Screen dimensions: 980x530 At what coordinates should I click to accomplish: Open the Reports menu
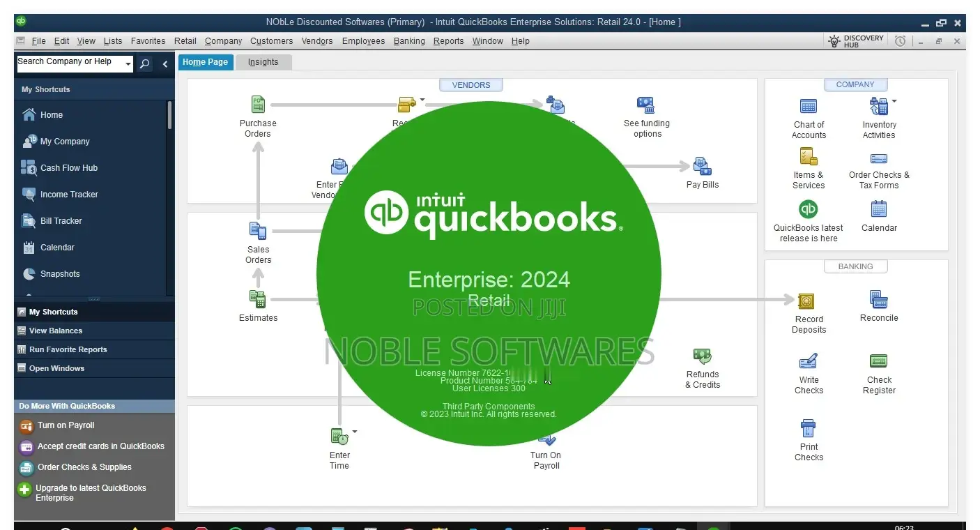(448, 41)
